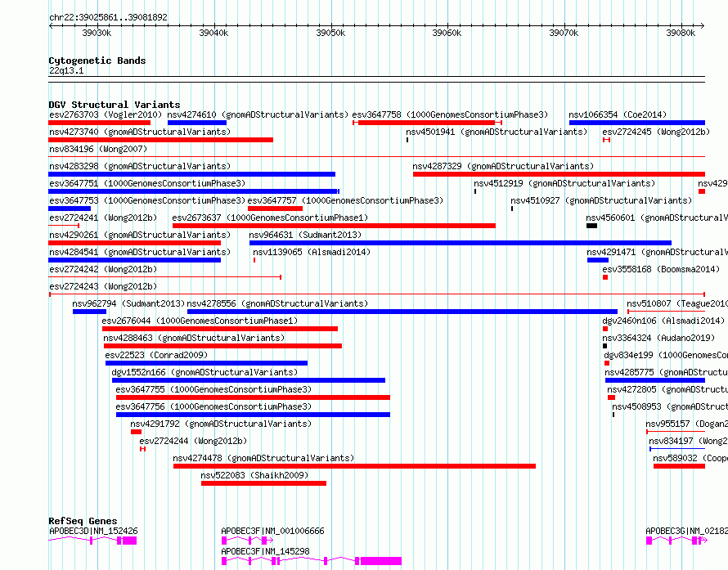Open the APOBEC3G gene label
This screenshot has height=570, width=728.
(686, 531)
